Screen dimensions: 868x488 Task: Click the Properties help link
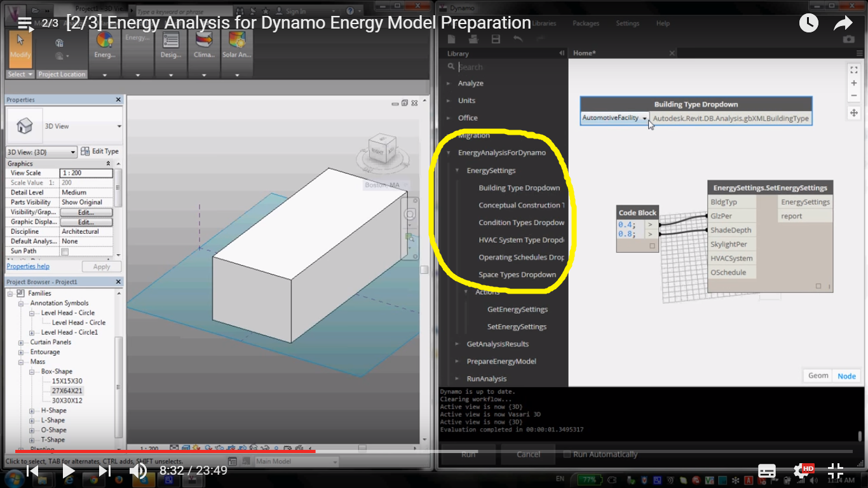click(x=28, y=266)
